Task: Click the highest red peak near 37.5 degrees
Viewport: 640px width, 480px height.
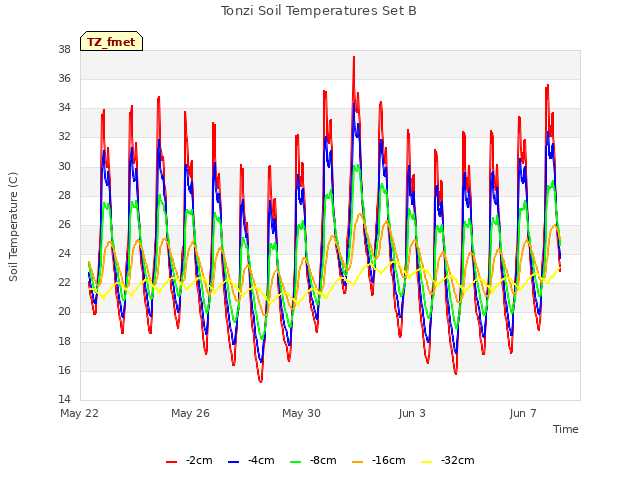Action: click(x=354, y=57)
